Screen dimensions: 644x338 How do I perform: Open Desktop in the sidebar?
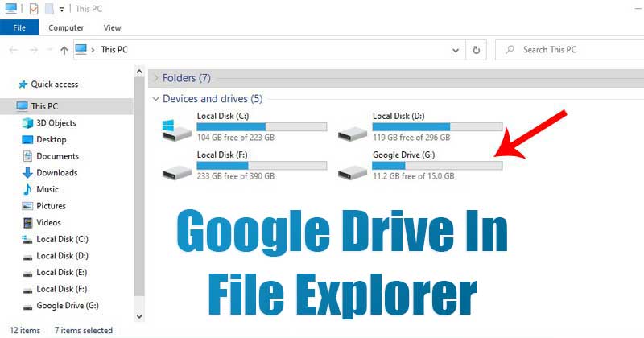click(52, 140)
